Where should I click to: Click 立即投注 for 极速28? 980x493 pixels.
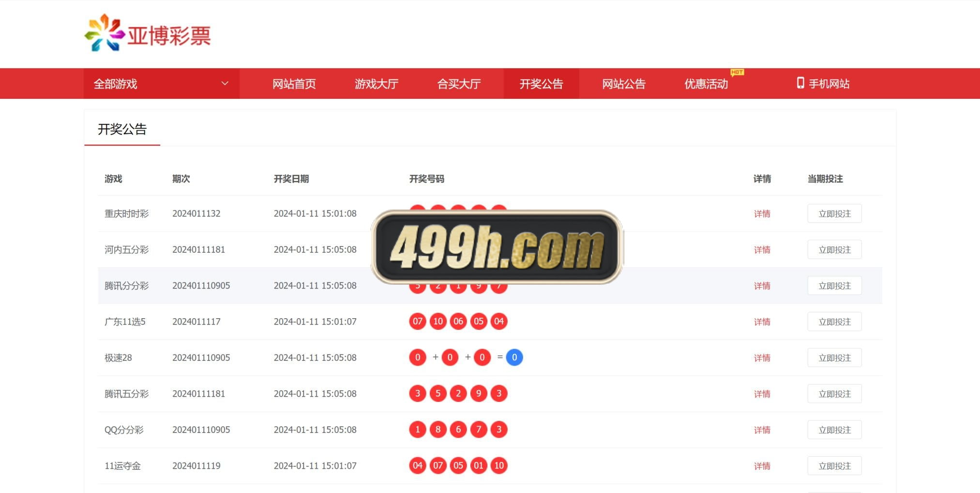tap(834, 358)
